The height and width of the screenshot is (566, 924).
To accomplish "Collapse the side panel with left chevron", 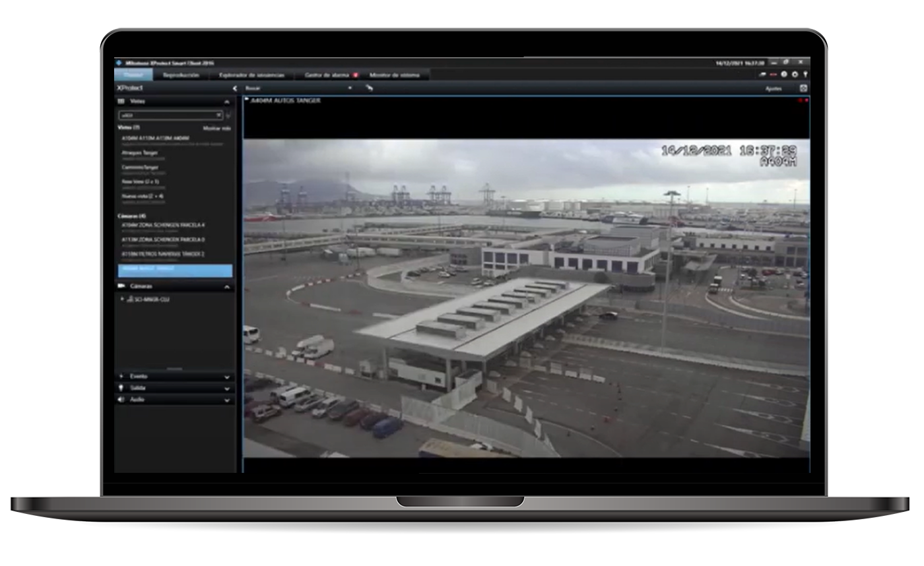I will click(234, 88).
